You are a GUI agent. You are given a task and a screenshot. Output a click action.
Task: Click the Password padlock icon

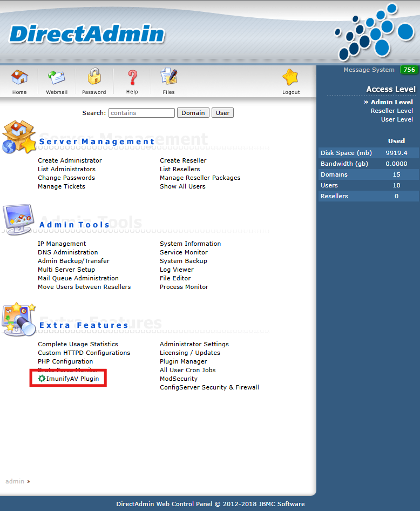94,77
